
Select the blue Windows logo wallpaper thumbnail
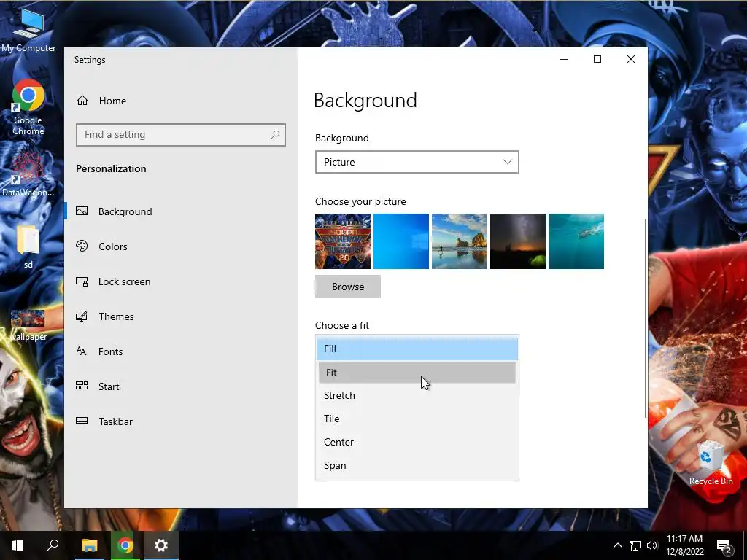(x=401, y=241)
